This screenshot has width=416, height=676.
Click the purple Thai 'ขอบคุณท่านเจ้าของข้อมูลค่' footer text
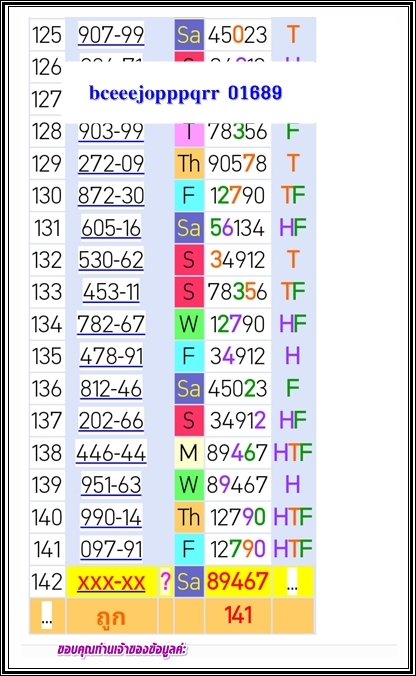(122, 649)
